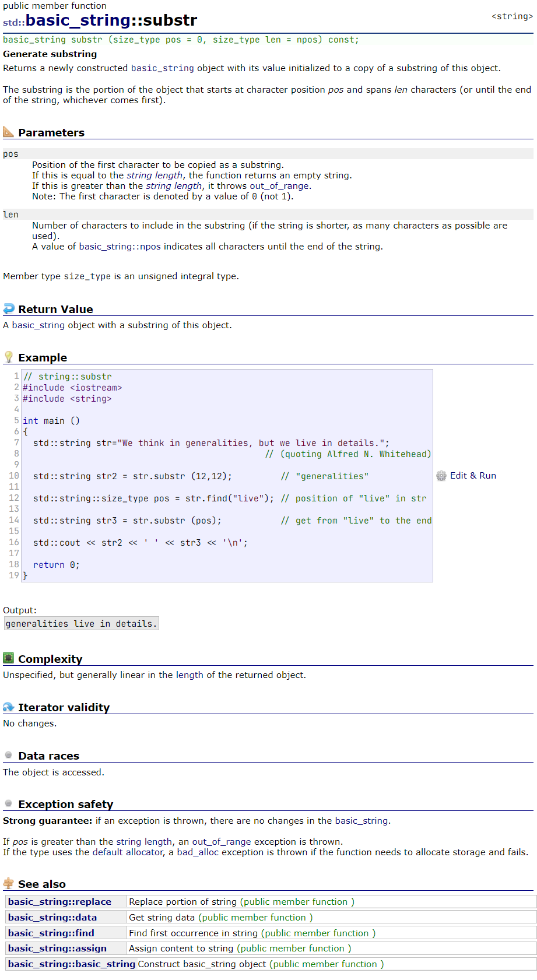Go to basic_string::find page
The image size is (537, 980).
pos(51,933)
